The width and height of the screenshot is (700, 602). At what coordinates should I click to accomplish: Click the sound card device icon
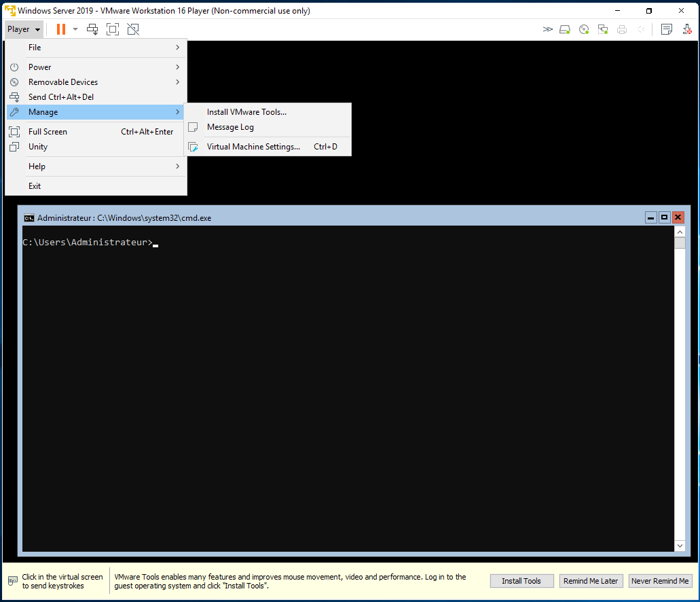click(641, 29)
